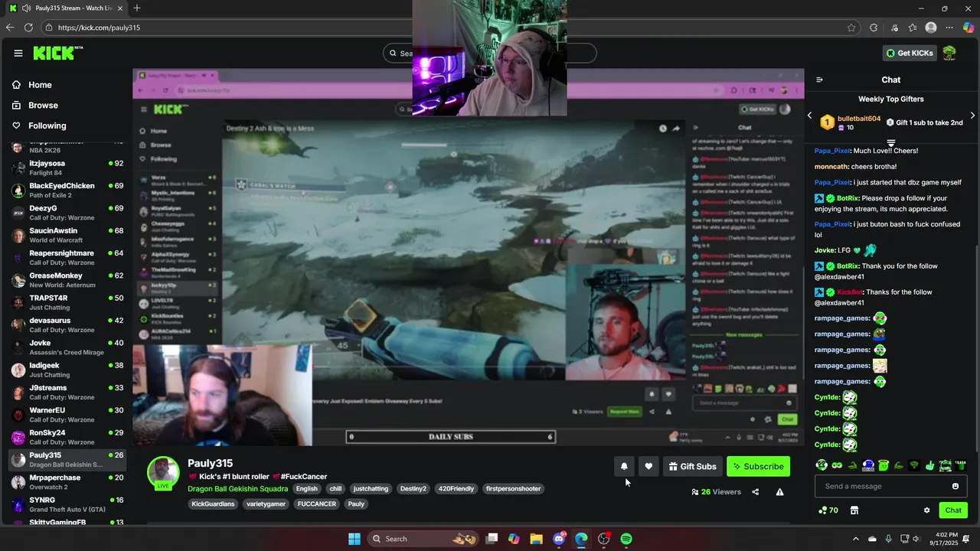Click the Gift Subs button
Viewport: 980px width, 551px height.
692,466
